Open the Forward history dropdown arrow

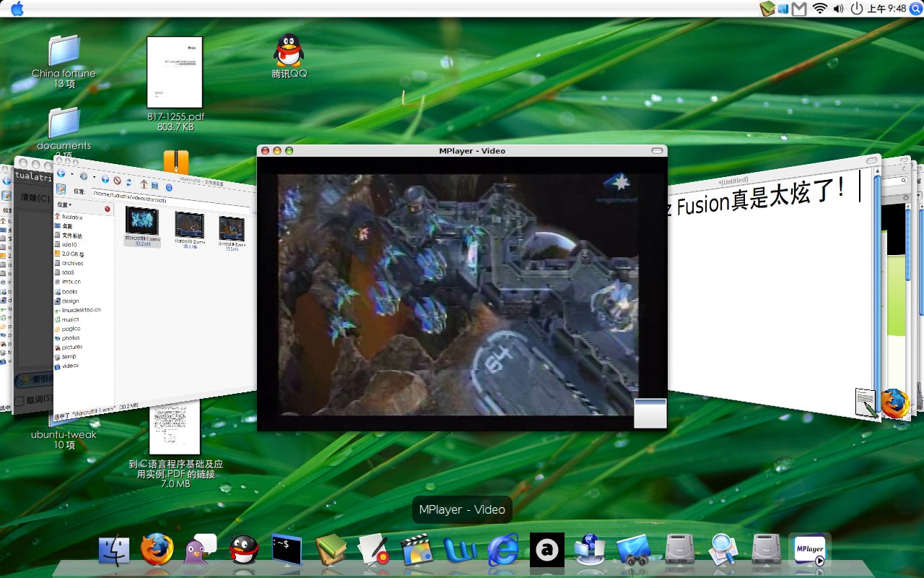pyautogui.click(x=93, y=177)
